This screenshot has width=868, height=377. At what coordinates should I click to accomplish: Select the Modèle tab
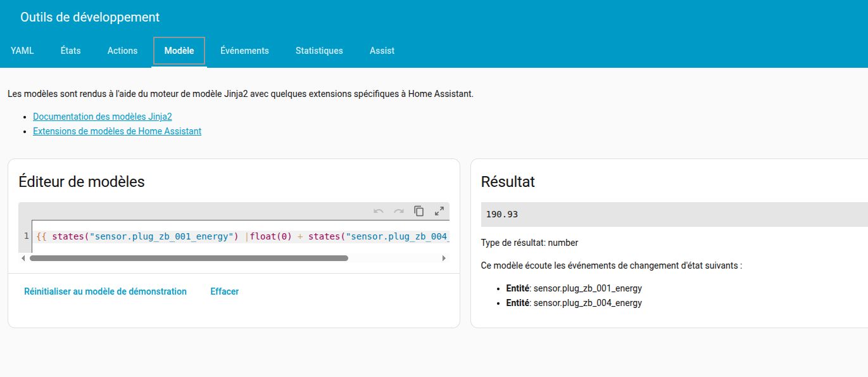[x=179, y=51]
